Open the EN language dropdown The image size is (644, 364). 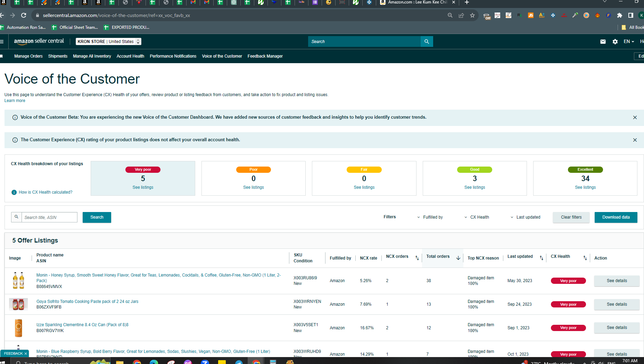[x=629, y=41]
